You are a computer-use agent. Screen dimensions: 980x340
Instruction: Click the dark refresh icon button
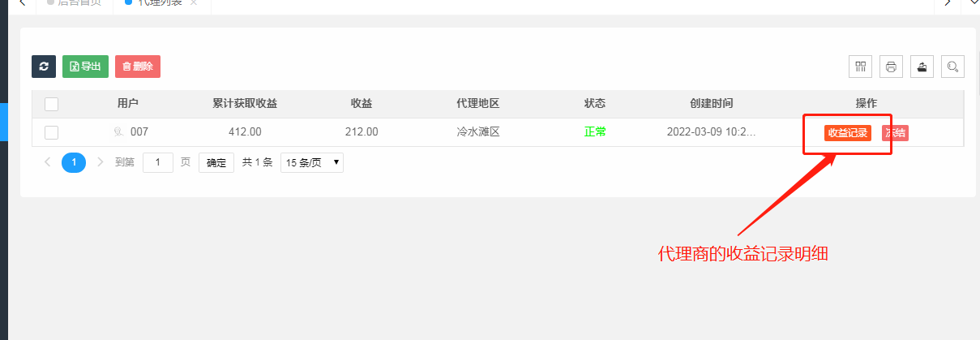point(44,67)
